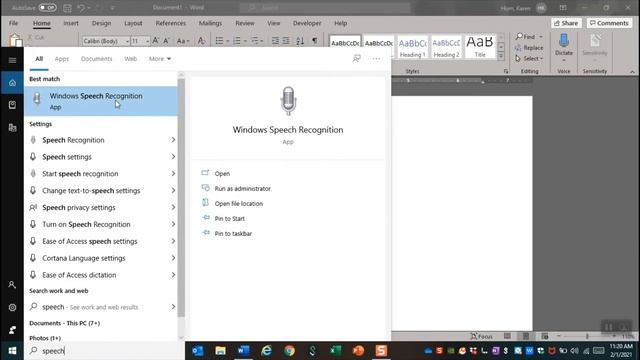The width and height of the screenshot is (640, 360).
Task: Select Ease of Access speech settings result
Action: [x=101, y=241]
